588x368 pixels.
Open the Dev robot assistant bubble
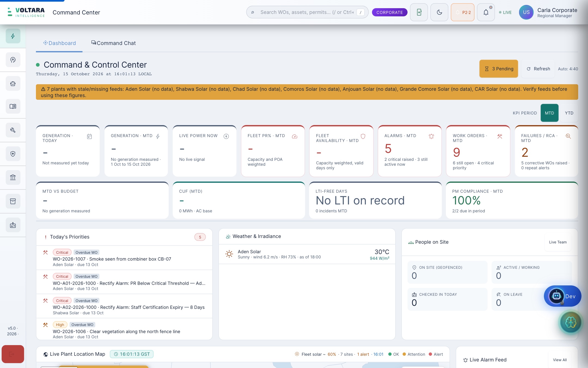[x=562, y=296]
